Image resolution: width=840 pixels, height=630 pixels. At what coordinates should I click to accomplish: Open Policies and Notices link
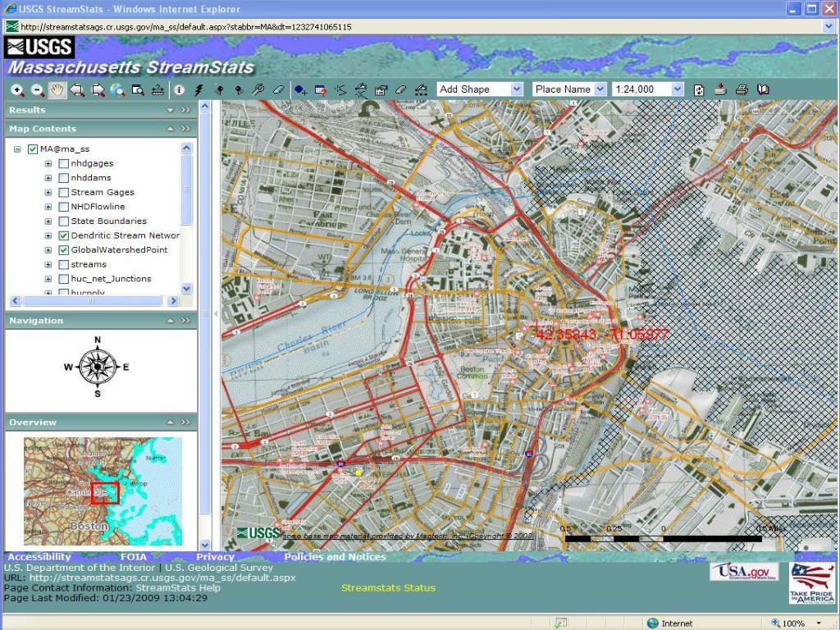[x=335, y=557]
